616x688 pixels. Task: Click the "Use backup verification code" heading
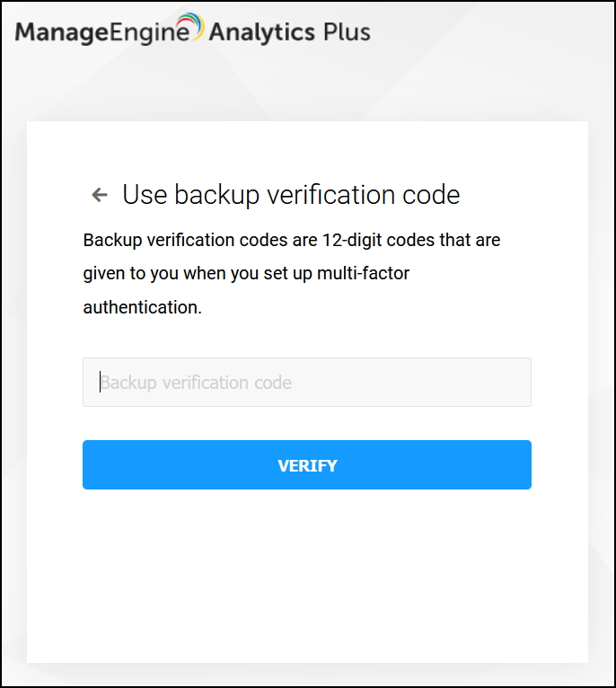pyautogui.click(x=291, y=195)
